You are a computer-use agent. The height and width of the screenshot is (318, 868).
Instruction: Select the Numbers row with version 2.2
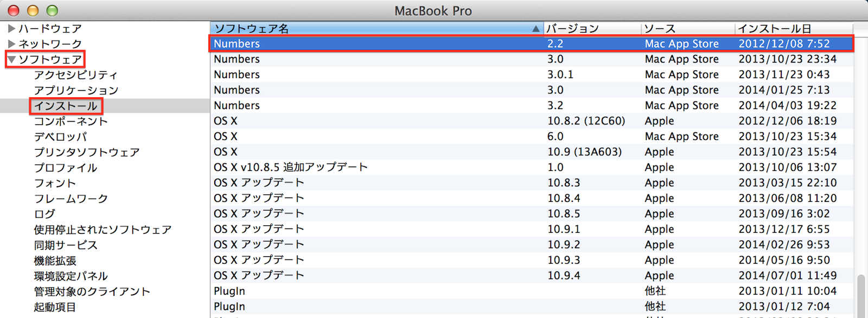coord(532,43)
